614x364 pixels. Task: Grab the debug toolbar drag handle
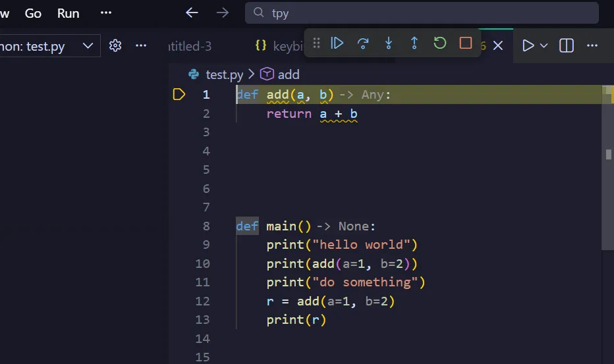tap(316, 43)
